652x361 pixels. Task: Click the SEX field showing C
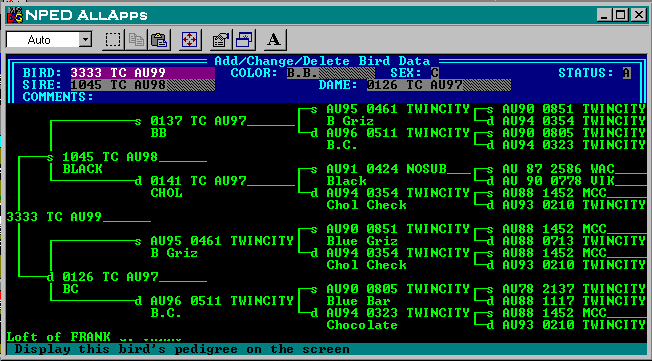click(x=435, y=73)
